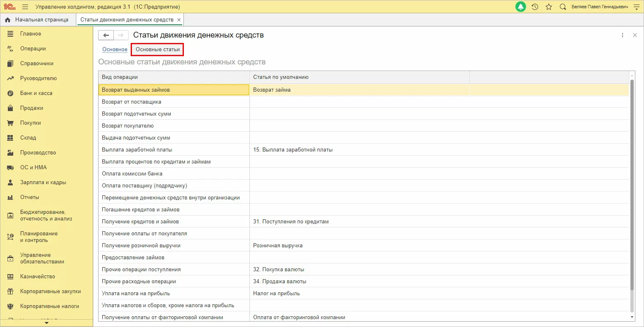
Task: Click the user name Беляев Павел Геннадьевич
Action: point(600,7)
